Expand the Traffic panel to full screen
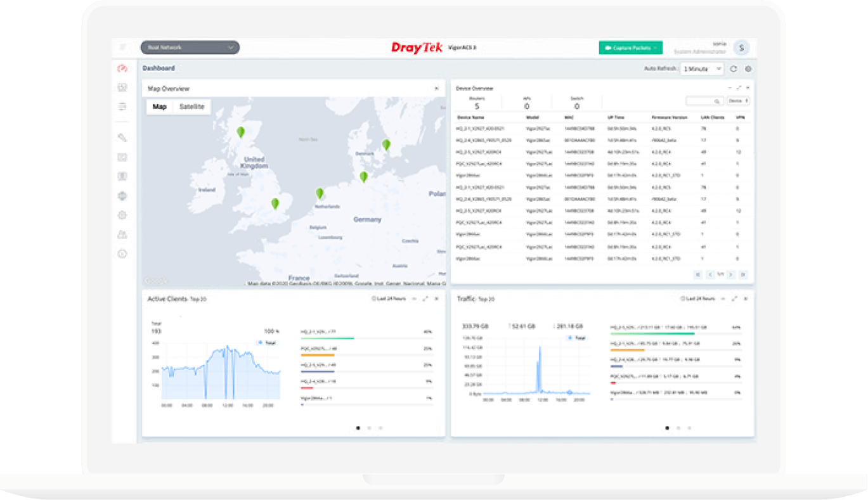 pos(734,298)
